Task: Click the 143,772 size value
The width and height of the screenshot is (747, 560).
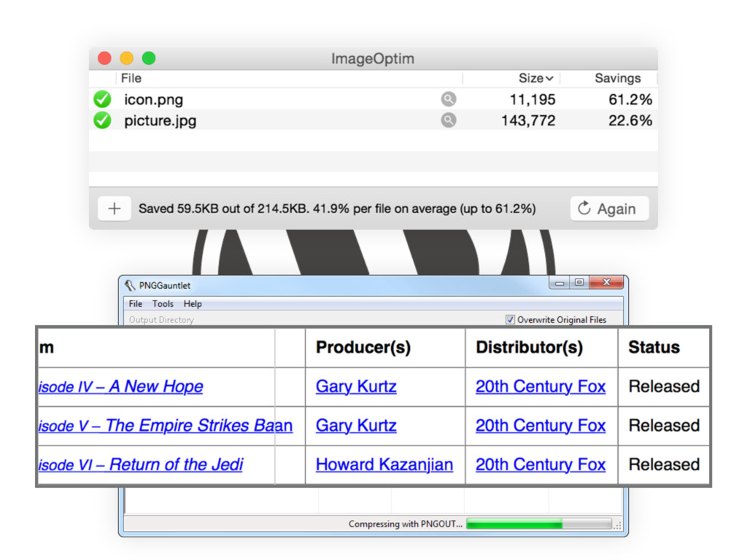Action: (x=528, y=120)
